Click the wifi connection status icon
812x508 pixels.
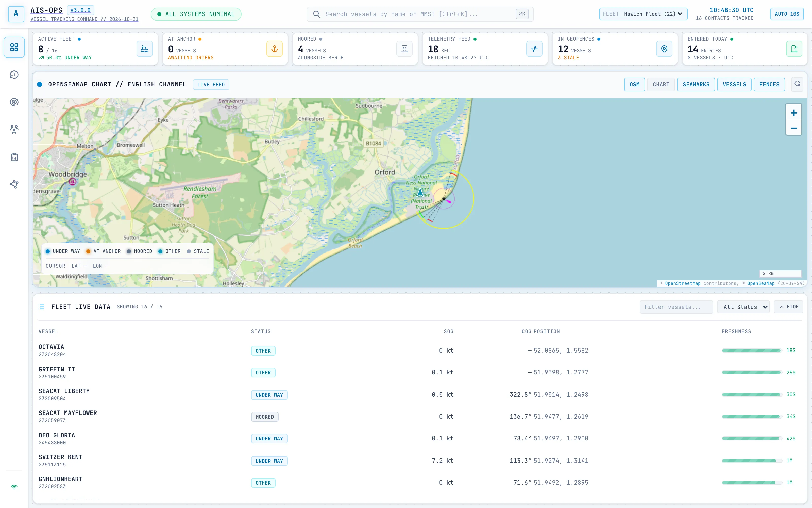(x=14, y=487)
